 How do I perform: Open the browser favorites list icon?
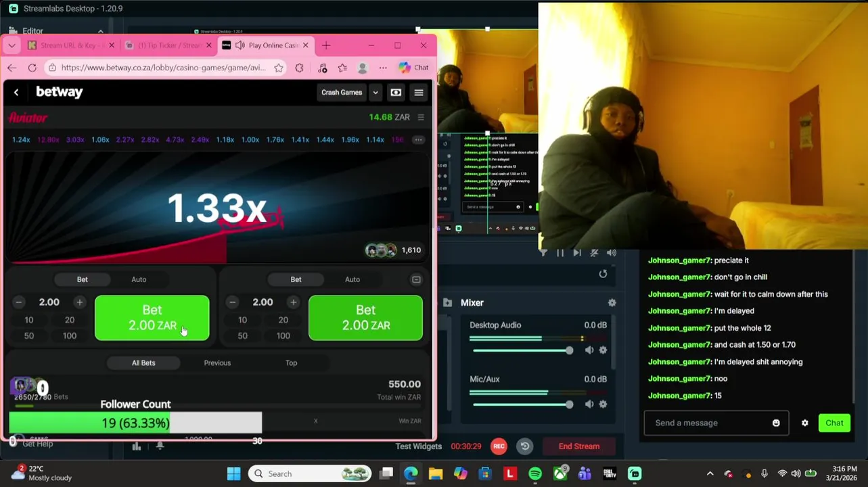342,68
